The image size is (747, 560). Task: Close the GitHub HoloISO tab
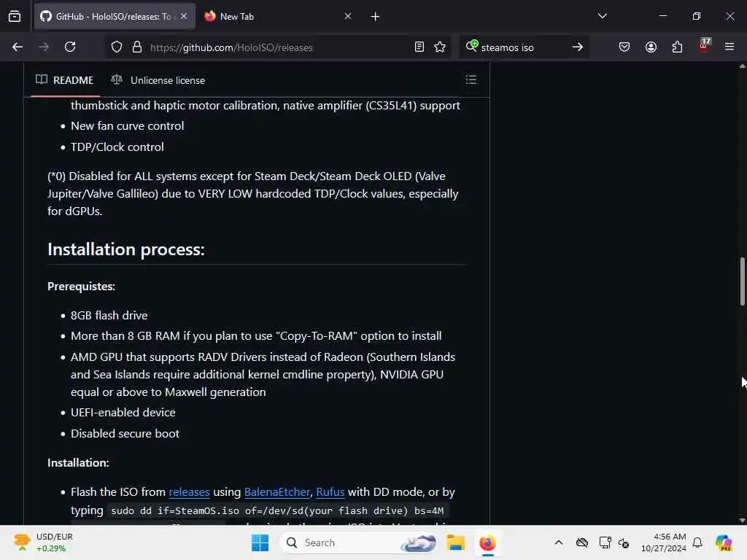(x=184, y=17)
